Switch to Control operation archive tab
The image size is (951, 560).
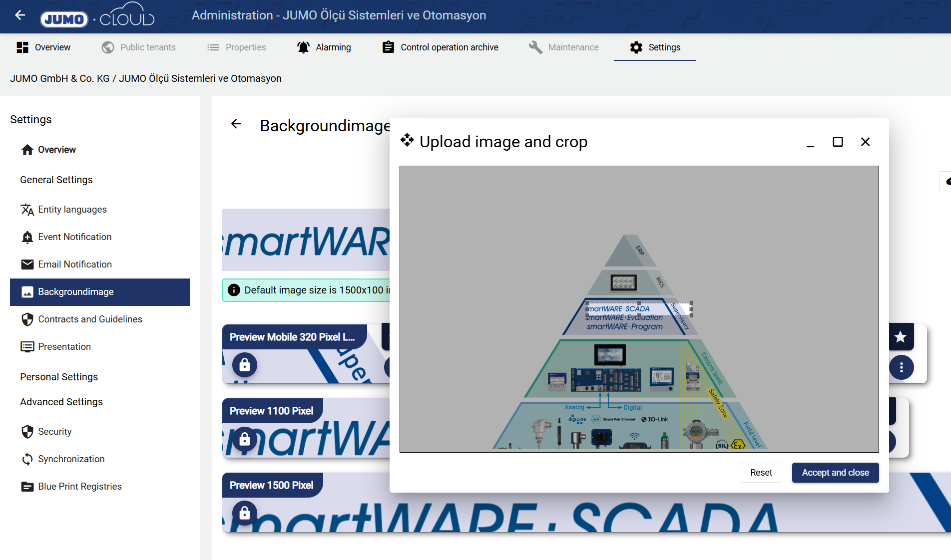coord(440,47)
